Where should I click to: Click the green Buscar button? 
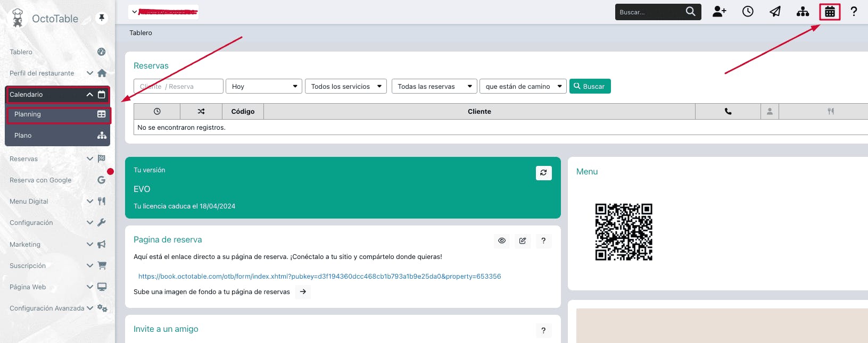[x=590, y=86]
